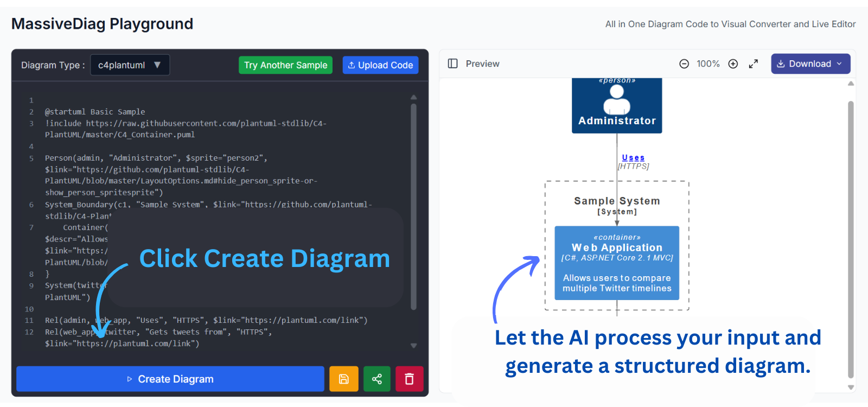Click line number 12 in the editor gutter
868x407 pixels.
pyautogui.click(x=29, y=332)
